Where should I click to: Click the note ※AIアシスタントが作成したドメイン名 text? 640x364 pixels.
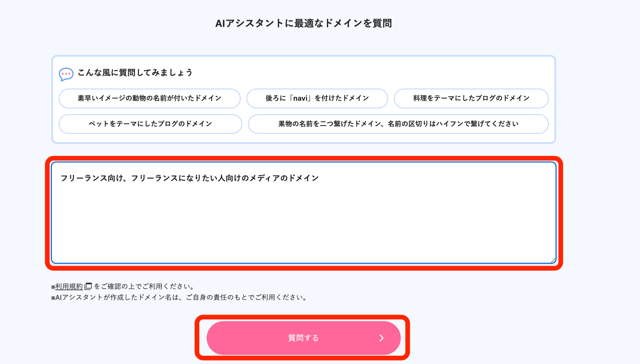click(178, 298)
